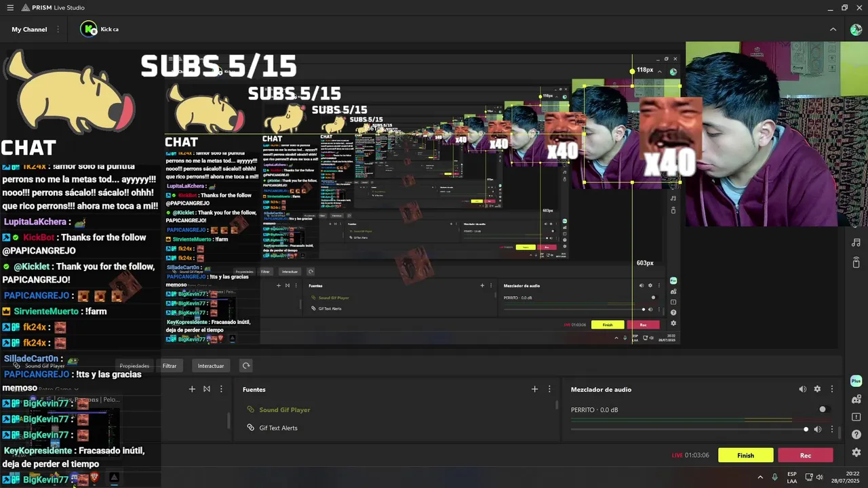Click link icon of Gif Text Alerts
The image size is (868, 488).
pos(250,428)
